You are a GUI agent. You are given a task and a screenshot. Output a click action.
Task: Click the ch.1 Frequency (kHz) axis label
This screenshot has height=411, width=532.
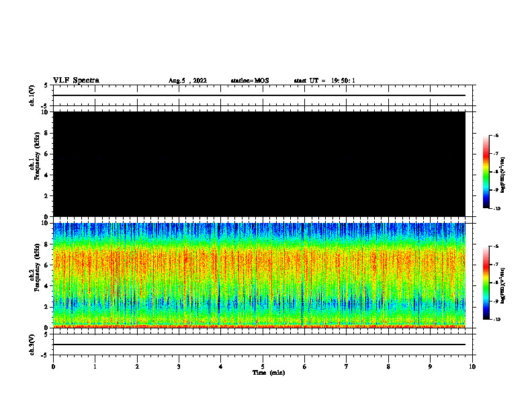click(34, 156)
